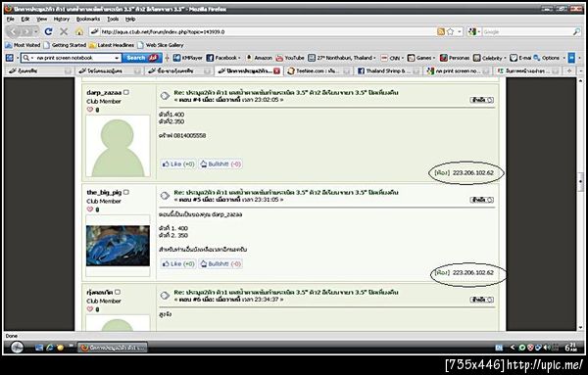Click the Bullshit button on the_big_pig's post
Viewport: 588px width, 375px height.
coord(220,263)
